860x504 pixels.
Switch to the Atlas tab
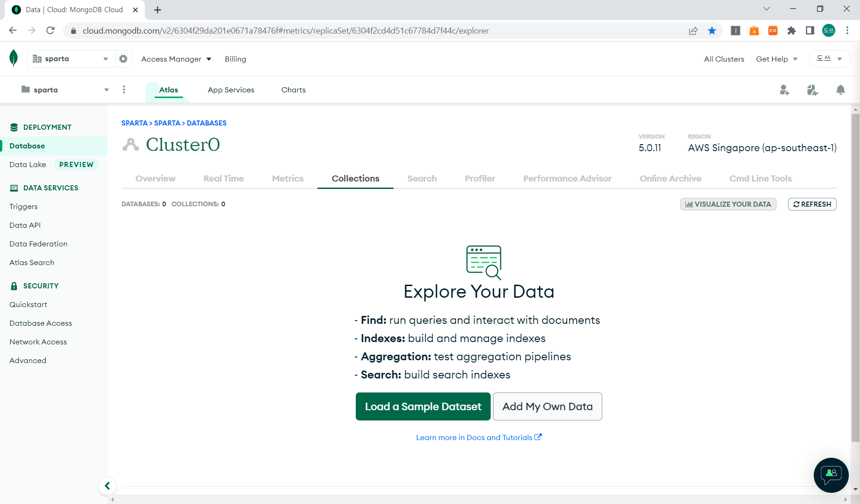tap(169, 90)
